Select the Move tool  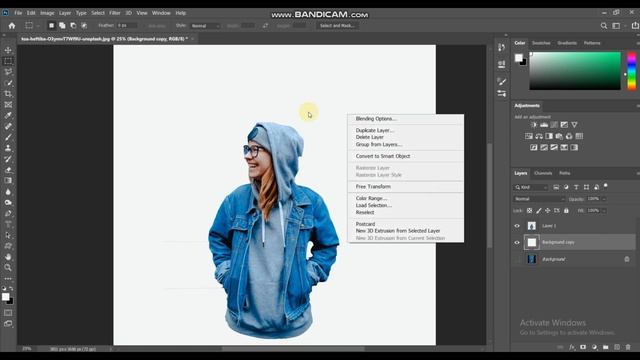(x=8, y=50)
